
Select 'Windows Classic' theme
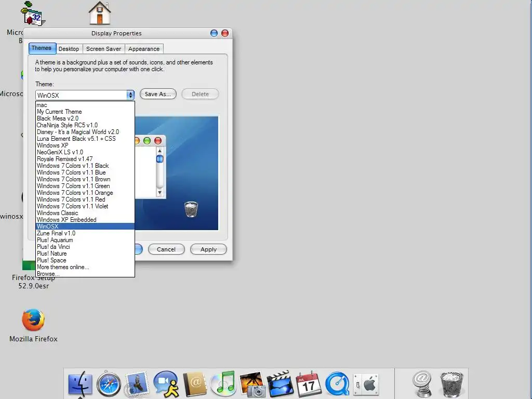tap(85, 213)
